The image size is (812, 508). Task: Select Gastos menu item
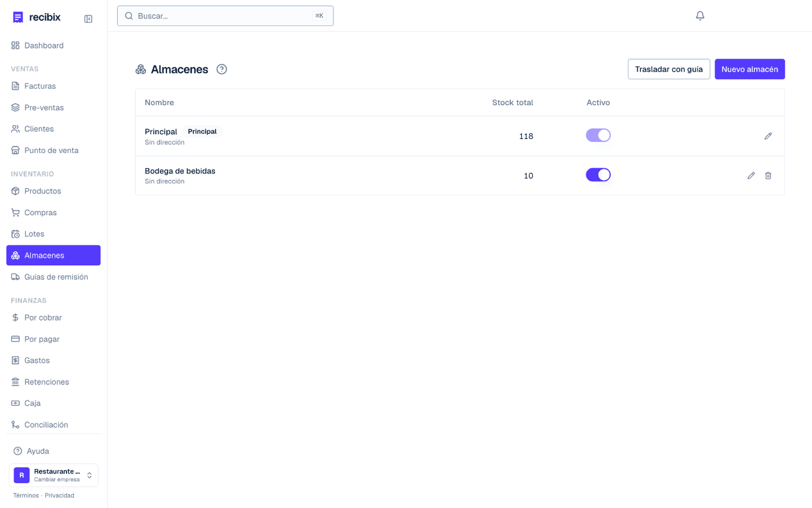tap(54, 360)
